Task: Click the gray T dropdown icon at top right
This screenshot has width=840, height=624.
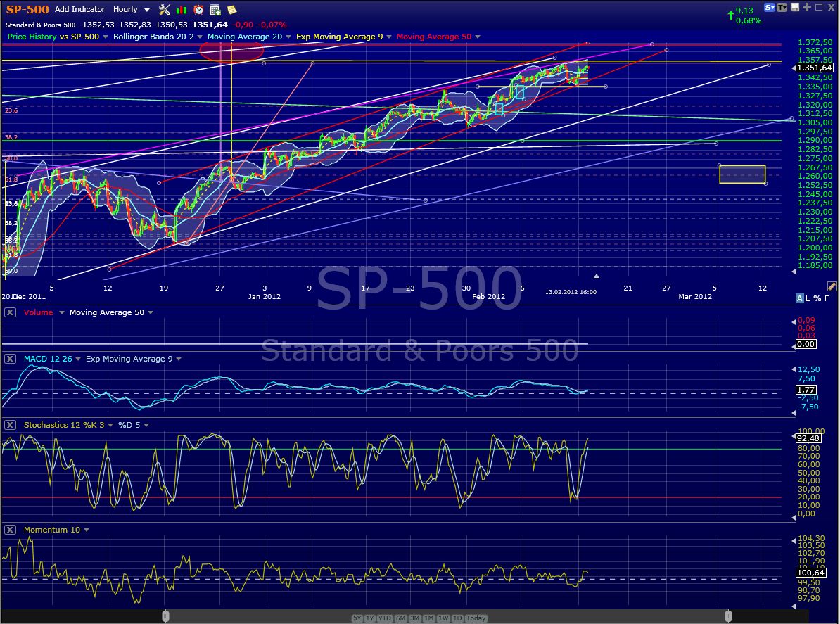Action: (x=782, y=8)
